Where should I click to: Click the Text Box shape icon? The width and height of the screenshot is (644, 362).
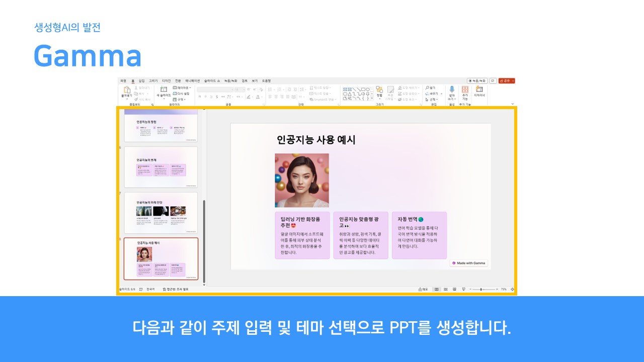pos(345,89)
